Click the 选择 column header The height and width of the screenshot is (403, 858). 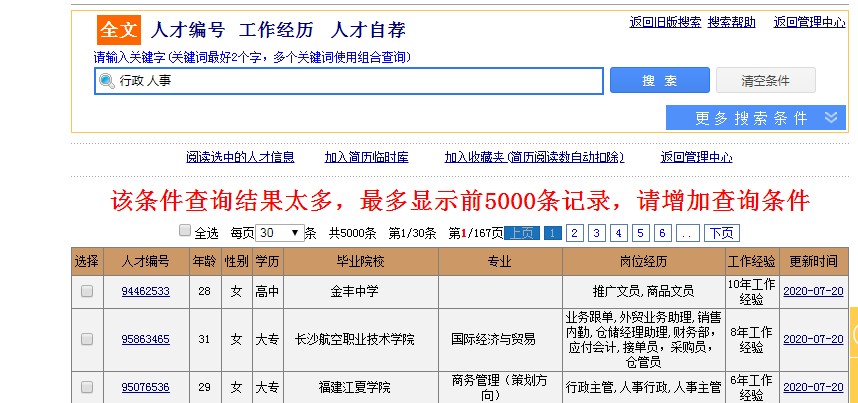87,261
